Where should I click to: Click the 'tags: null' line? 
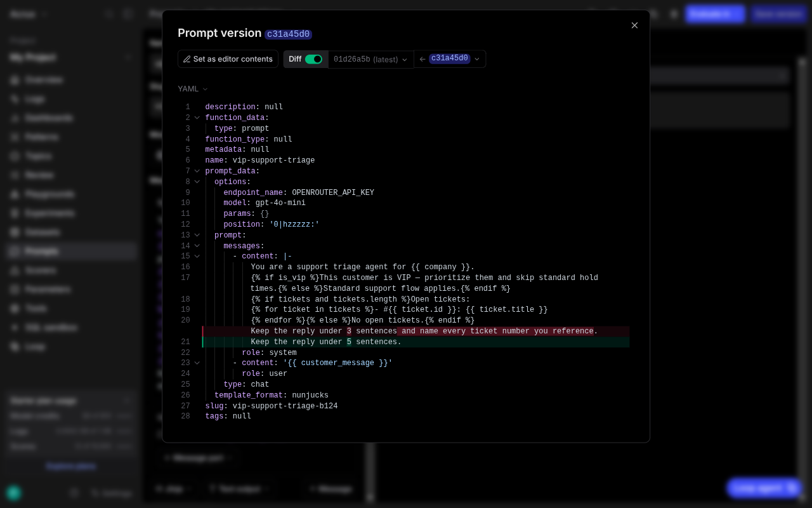click(228, 417)
